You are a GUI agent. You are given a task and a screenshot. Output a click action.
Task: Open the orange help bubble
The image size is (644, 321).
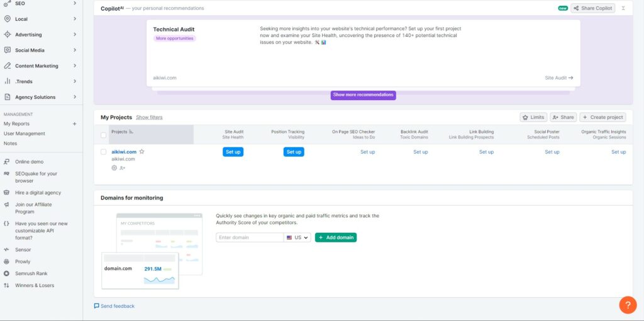(628, 305)
